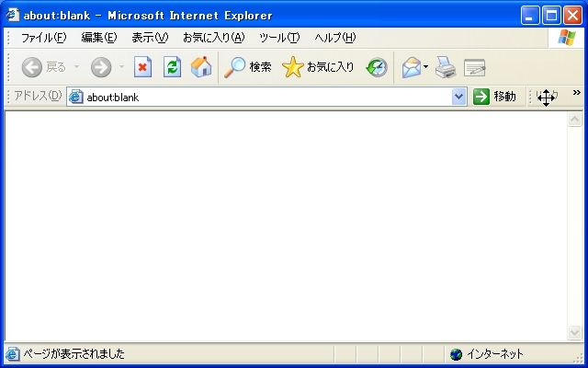The width and height of the screenshot is (588, 368).
Task: Open Back button history dropdown arrow
Action: click(77, 67)
